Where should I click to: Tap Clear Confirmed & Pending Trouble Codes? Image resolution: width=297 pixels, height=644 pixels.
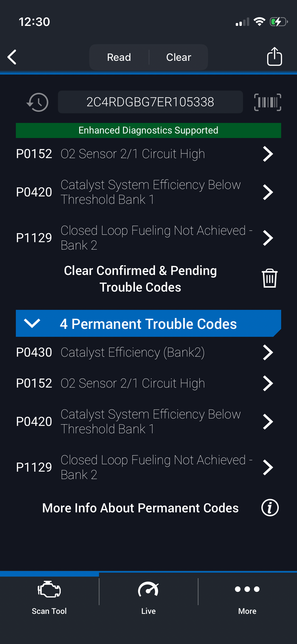140,279
